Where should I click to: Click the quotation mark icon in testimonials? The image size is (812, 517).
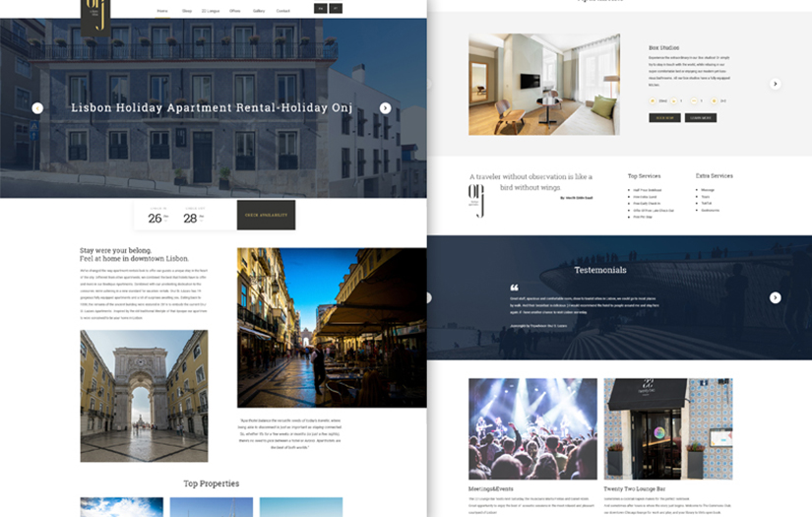click(x=514, y=288)
